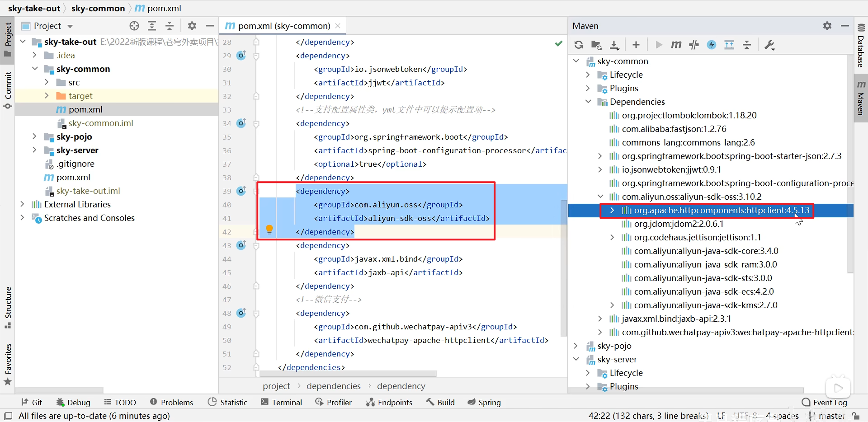Select opened file in Project view

(x=134, y=26)
